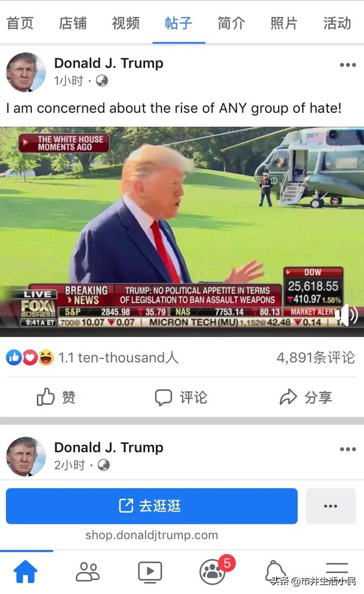The image size is (364, 594).
Task: Open the notifications bell icon
Action: (x=275, y=571)
